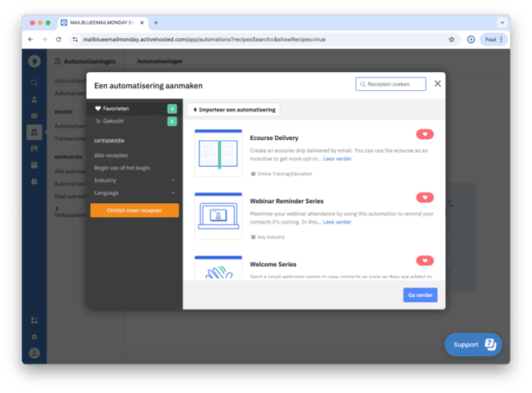Close the MAILBLUEEMAILMONDAY browser tab
The height and width of the screenshot is (393, 532).
click(x=142, y=23)
